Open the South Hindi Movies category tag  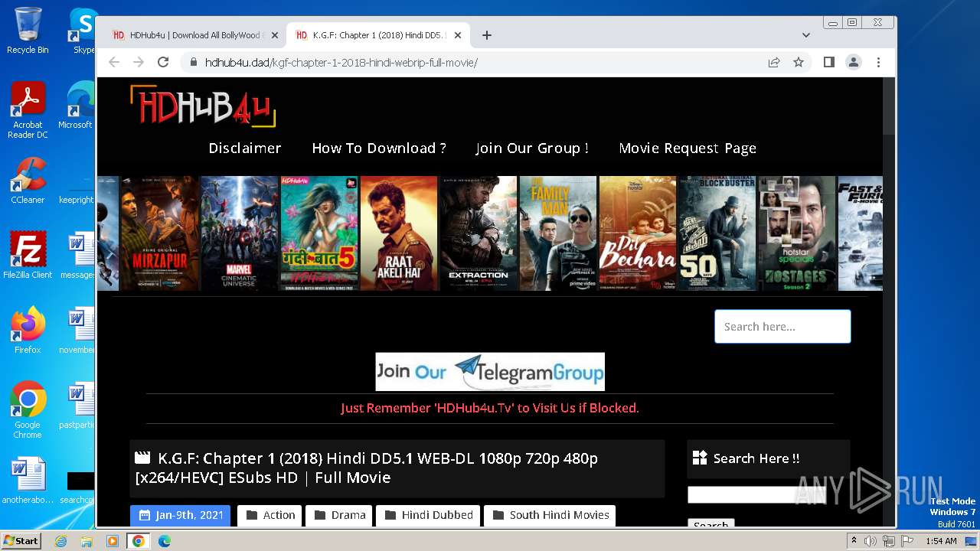point(550,515)
